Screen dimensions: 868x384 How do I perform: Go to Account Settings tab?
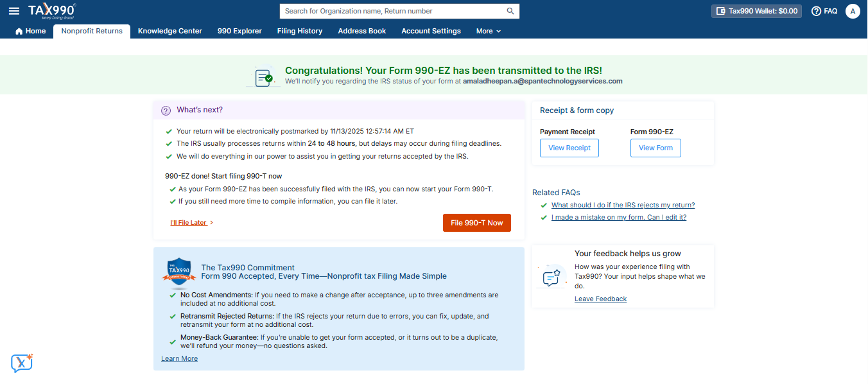coord(431,31)
